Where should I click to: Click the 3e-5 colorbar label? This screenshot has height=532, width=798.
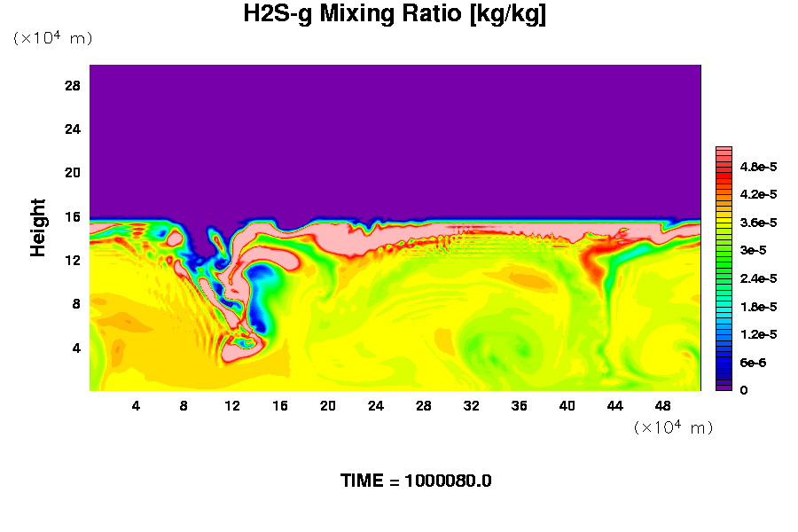click(x=754, y=251)
